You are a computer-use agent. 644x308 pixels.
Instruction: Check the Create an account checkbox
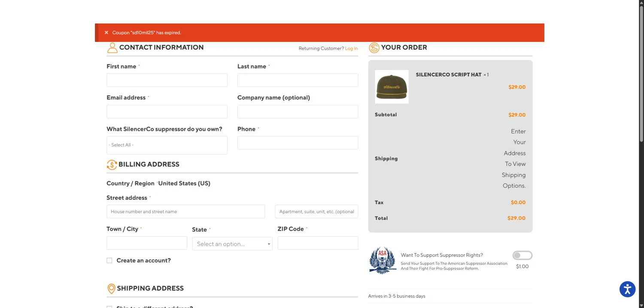click(109, 260)
